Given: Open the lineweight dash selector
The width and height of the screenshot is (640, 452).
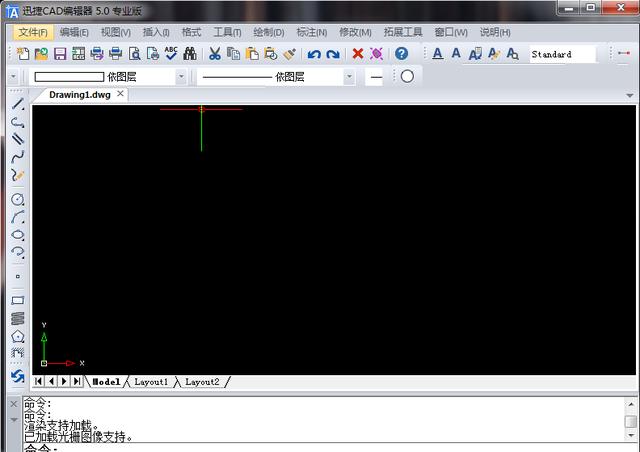Looking at the screenshot, I should tap(376, 77).
